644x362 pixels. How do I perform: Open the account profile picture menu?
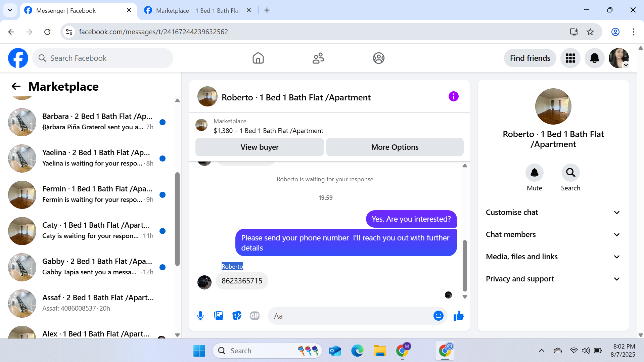click(x=618, y=58)
